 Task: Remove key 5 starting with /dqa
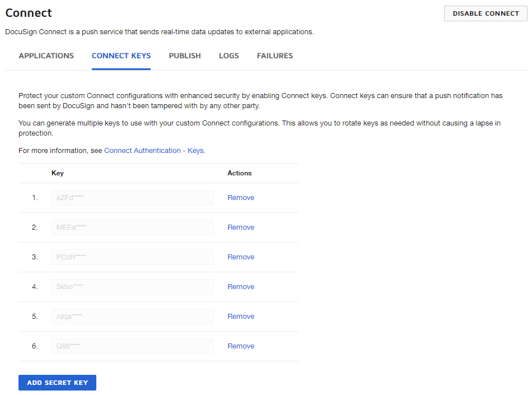coord(241,316)
